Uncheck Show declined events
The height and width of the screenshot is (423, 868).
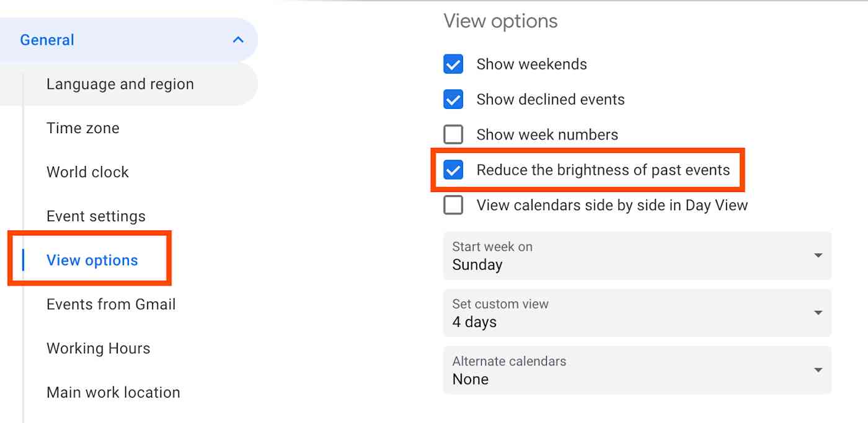(x=453, y=99)
